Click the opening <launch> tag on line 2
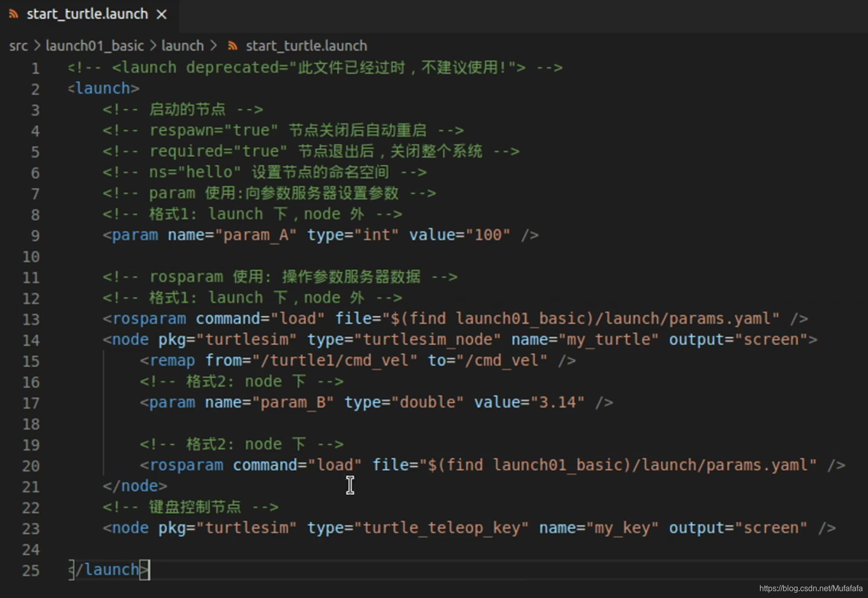Image resolution: width=868 pixels, height=598 pixels. pyautogui.click(x=104, y=88)
